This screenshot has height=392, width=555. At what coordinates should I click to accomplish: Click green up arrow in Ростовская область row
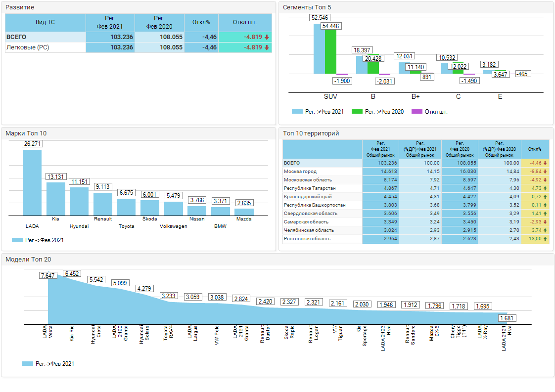tap(545, 239)
